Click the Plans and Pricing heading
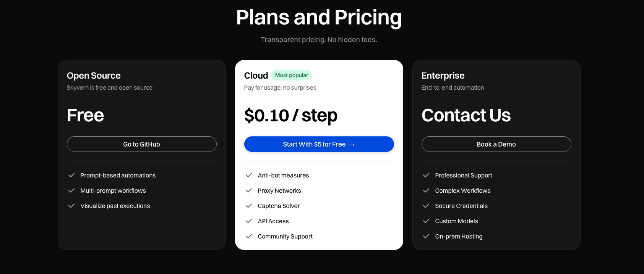Image resolution: width=644 pixels, height=274 pixels. [x=319, y=18]
